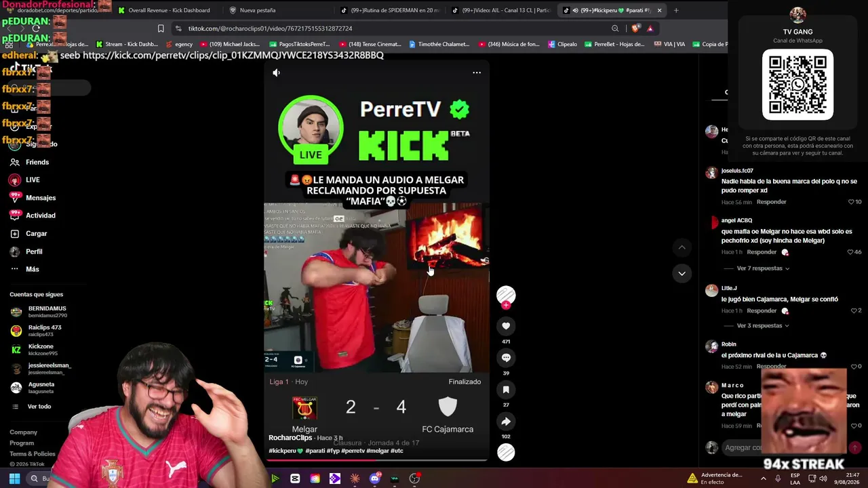Open comments via the speech bubble icon

tap(506, 358)
